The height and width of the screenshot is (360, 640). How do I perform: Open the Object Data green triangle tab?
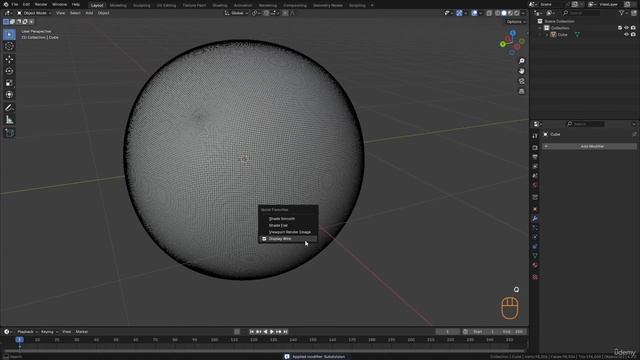535,256
